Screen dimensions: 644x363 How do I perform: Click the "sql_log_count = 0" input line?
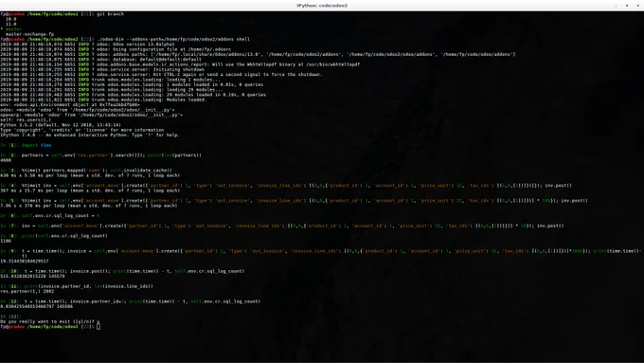pyautogui.click(x=50, y=215)
